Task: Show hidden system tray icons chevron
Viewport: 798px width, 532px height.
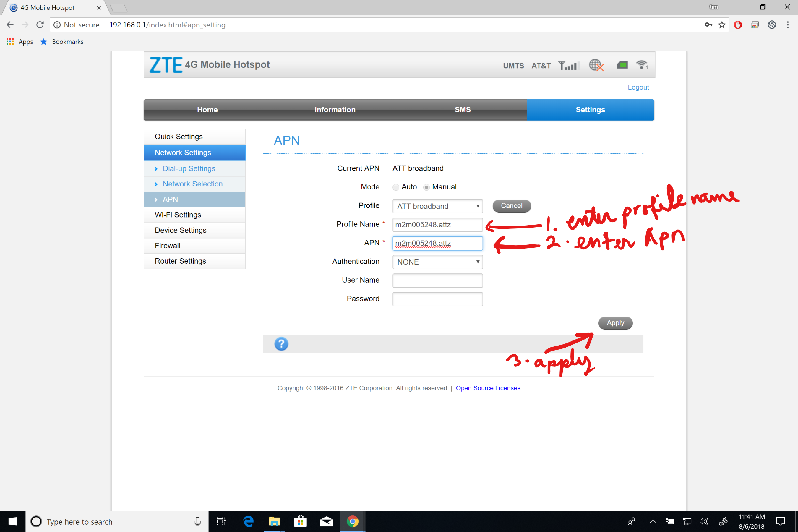Action: (x=653, y=521)
